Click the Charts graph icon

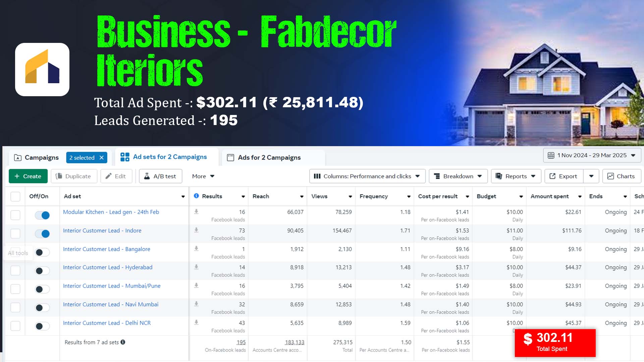(610, 176)
